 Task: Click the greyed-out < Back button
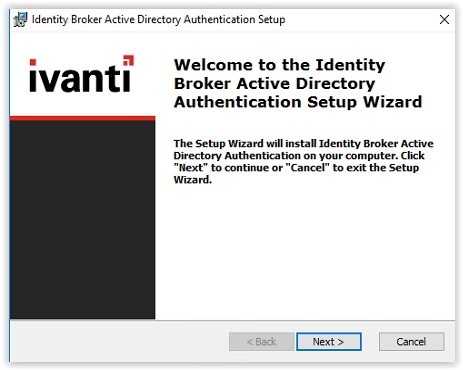pyautogui.click(x=262, y=342)
